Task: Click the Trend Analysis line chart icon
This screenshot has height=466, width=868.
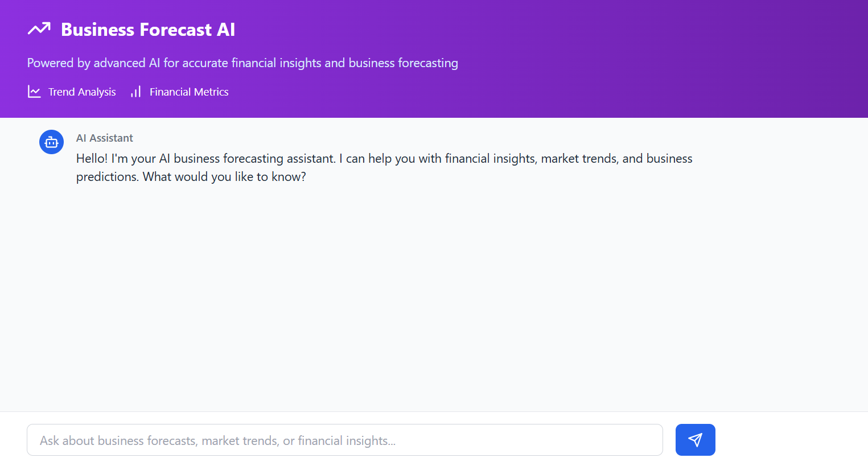Action: click(x=34, y=92)
